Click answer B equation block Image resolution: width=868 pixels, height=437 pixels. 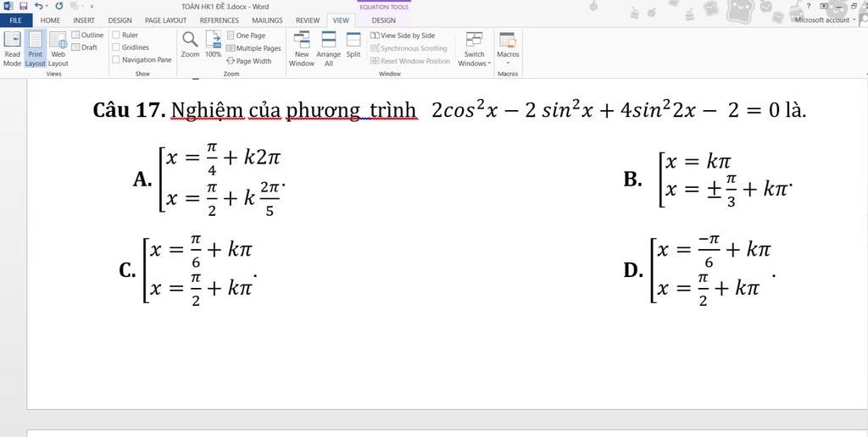726,180
